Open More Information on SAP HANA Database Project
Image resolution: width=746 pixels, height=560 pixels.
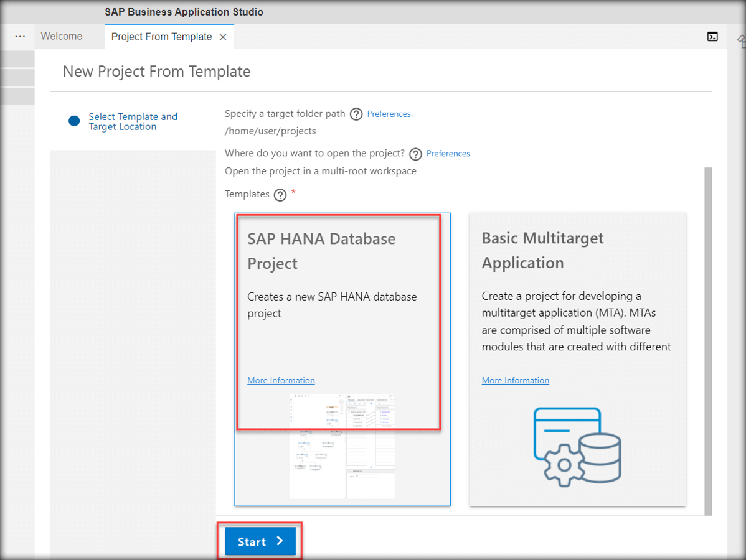pos(281,380)
